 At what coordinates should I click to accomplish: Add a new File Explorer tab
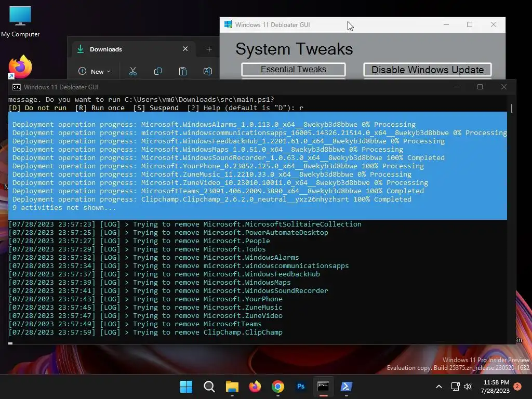(x=209, y=49)
